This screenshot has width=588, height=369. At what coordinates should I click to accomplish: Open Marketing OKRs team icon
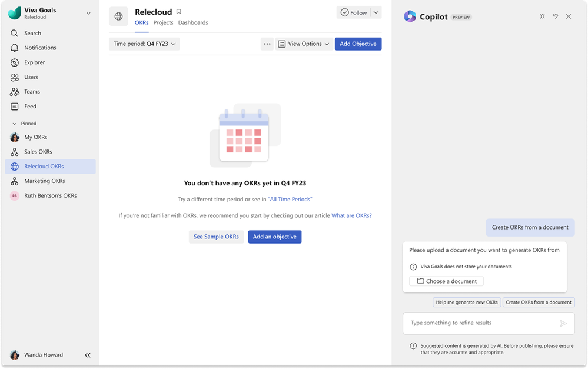15,181
